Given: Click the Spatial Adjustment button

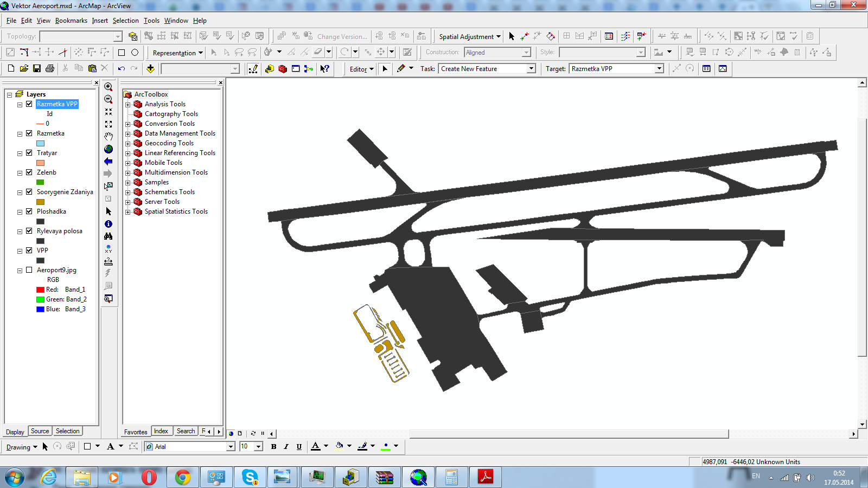Looking at the screenshot, I should tap(470, 36).
